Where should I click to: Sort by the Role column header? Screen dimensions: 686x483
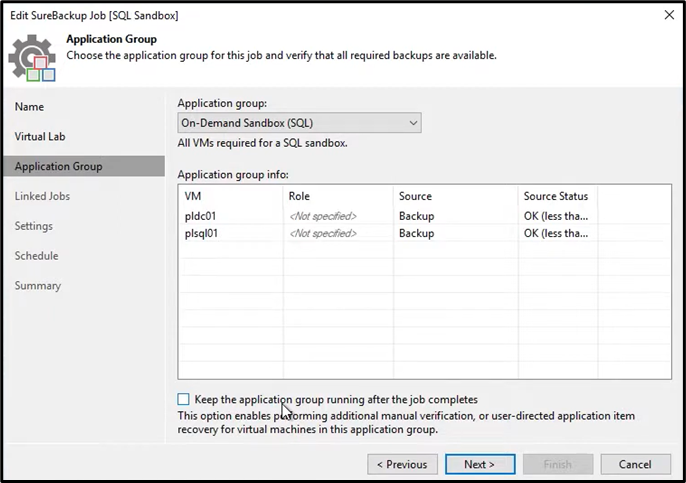338,196
